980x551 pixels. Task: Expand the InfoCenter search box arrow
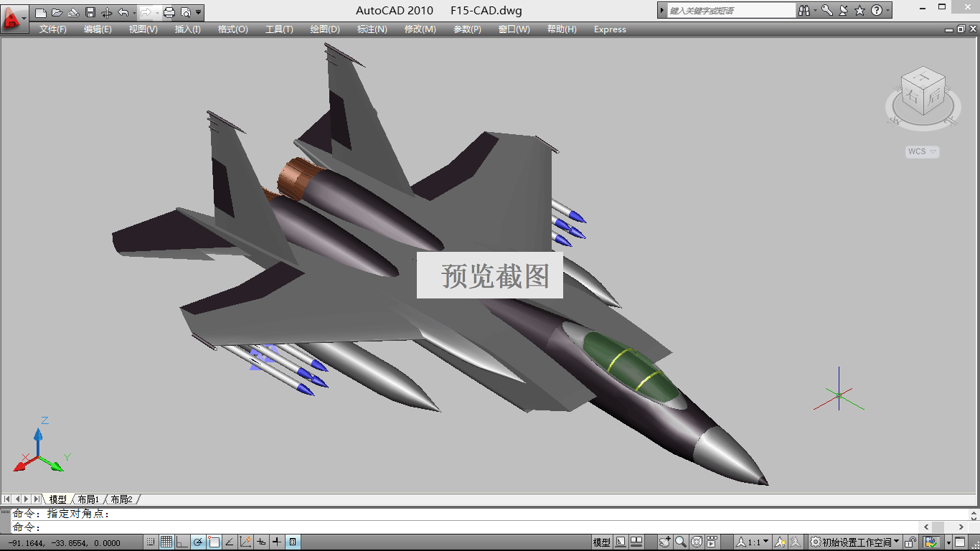point(662,11)
